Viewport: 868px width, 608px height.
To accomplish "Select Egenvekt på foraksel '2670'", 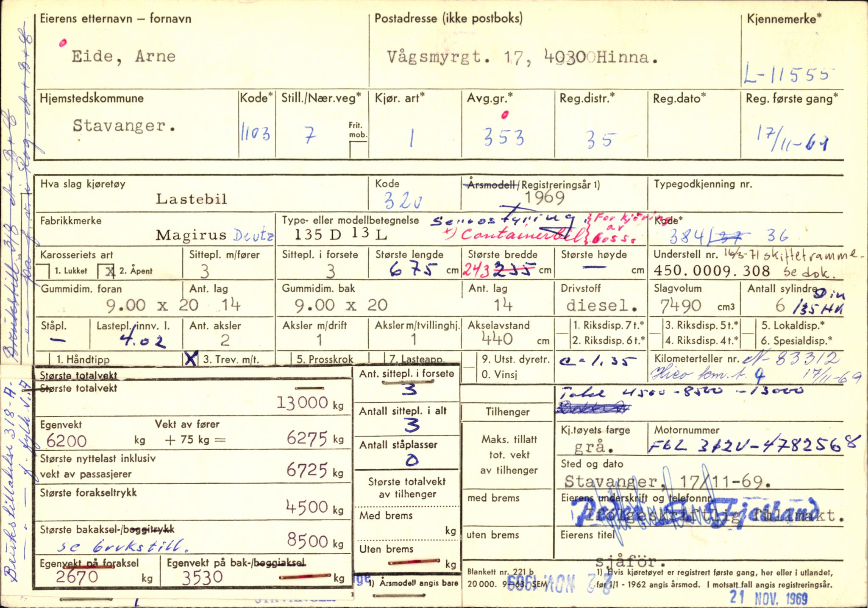I will 77,577.
